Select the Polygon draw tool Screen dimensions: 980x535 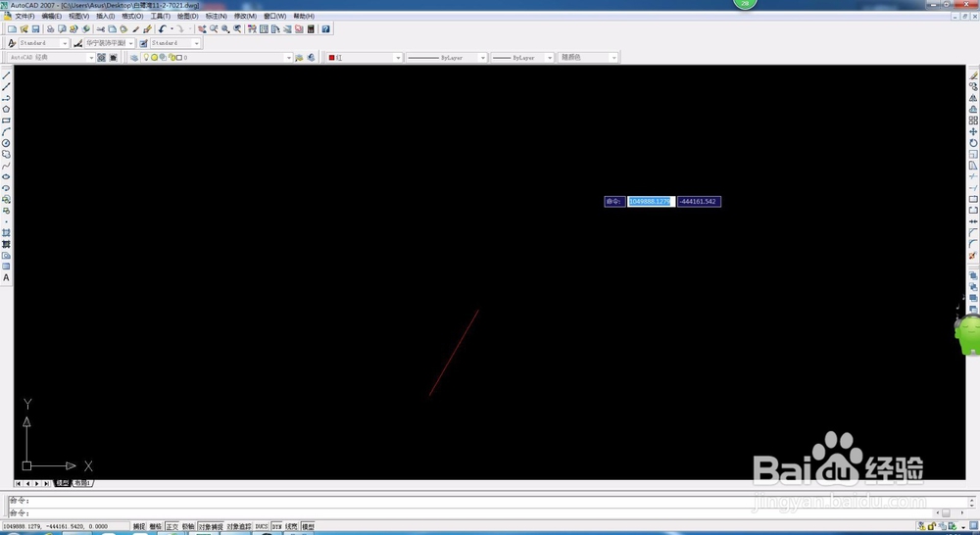click(6, 110)
